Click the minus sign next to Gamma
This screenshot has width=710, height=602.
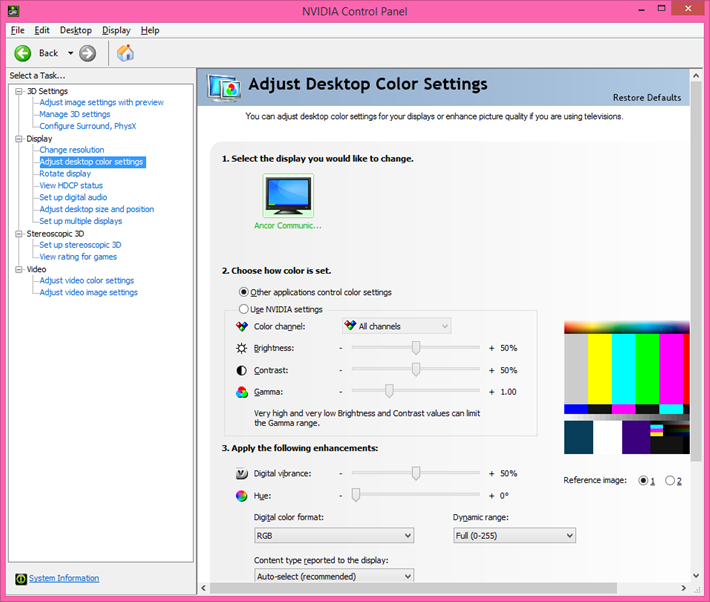[x=341, y=392]
